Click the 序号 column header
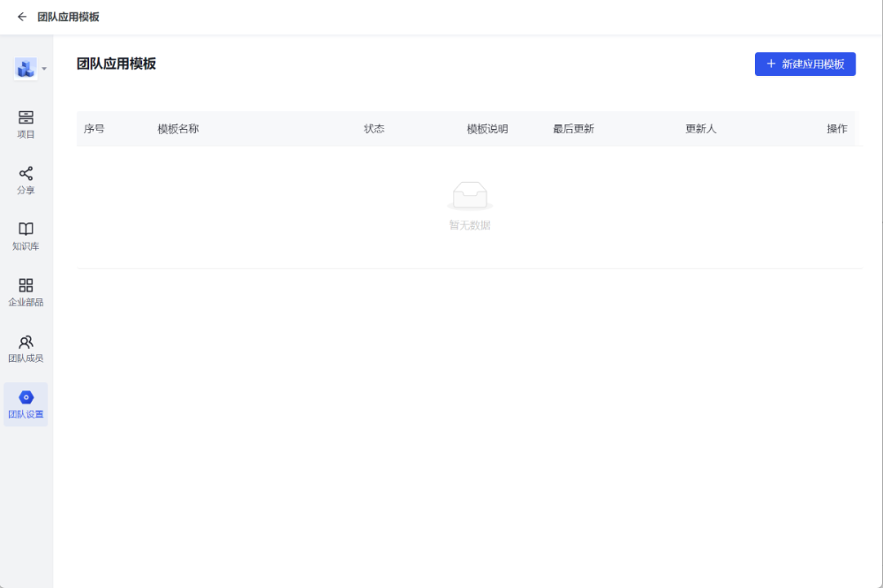This screenshot has height=588, width=883. (x=94, y=129)
